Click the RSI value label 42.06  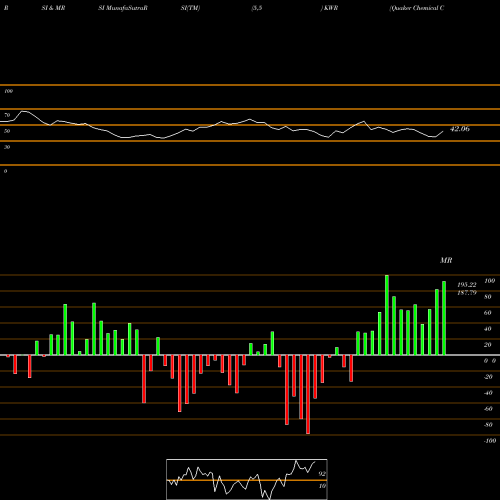460,129
